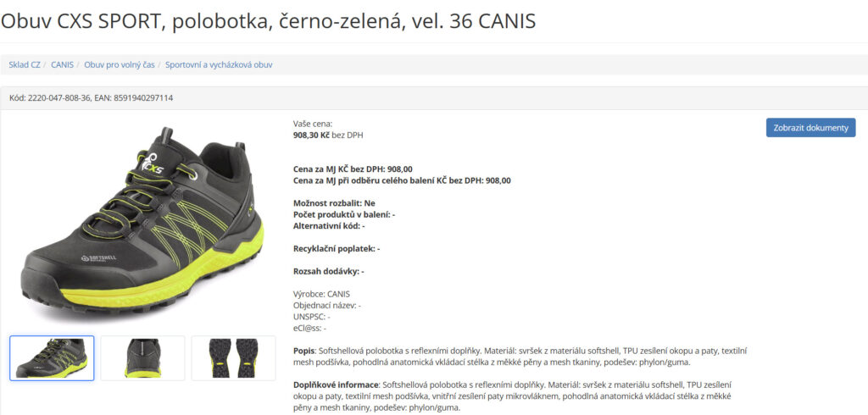Select the side-view shoe thumbnail
Viewport: 868px width, 415px height.
pos(52,358)
